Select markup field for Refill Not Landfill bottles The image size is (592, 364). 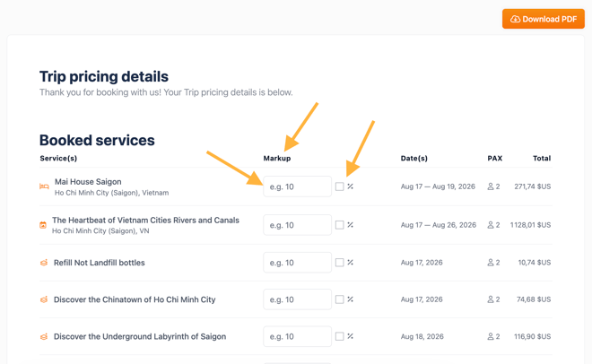[297, 263]
